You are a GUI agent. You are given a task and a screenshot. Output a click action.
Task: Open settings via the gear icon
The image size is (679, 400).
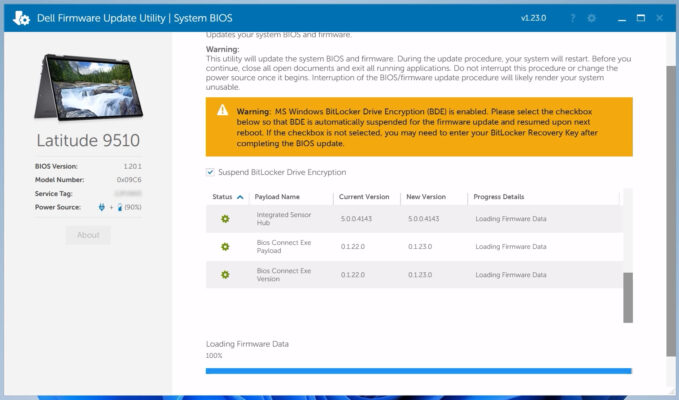tap(591, 18)
